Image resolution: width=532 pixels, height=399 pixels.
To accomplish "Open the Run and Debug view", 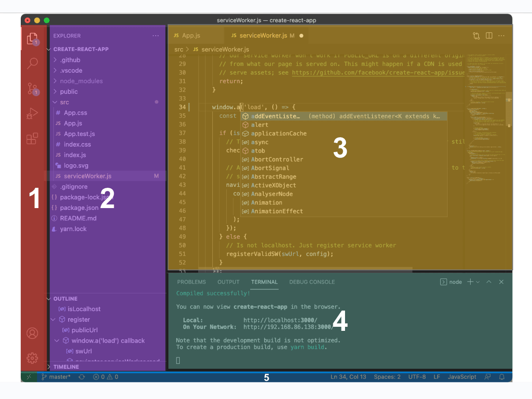I will [32, 114].
